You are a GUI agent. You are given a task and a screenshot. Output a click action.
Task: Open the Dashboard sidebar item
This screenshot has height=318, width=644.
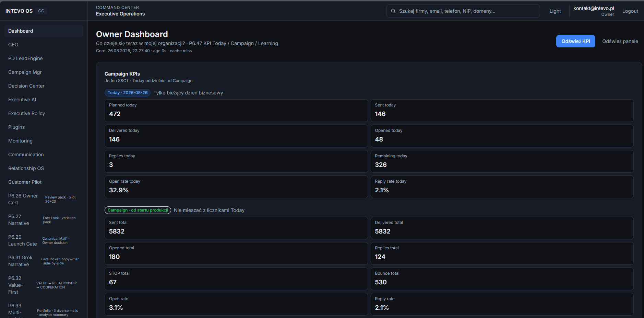(44, 31)
